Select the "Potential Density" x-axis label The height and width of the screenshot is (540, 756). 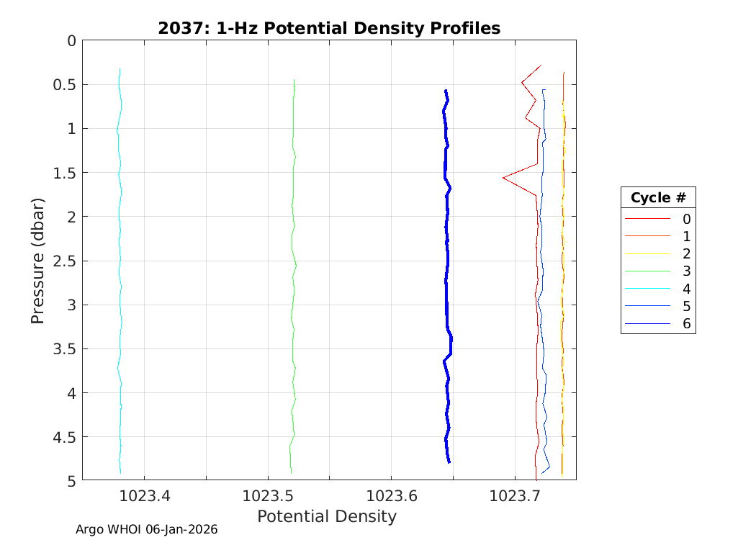pyautogui.click(x=327, y=516)
